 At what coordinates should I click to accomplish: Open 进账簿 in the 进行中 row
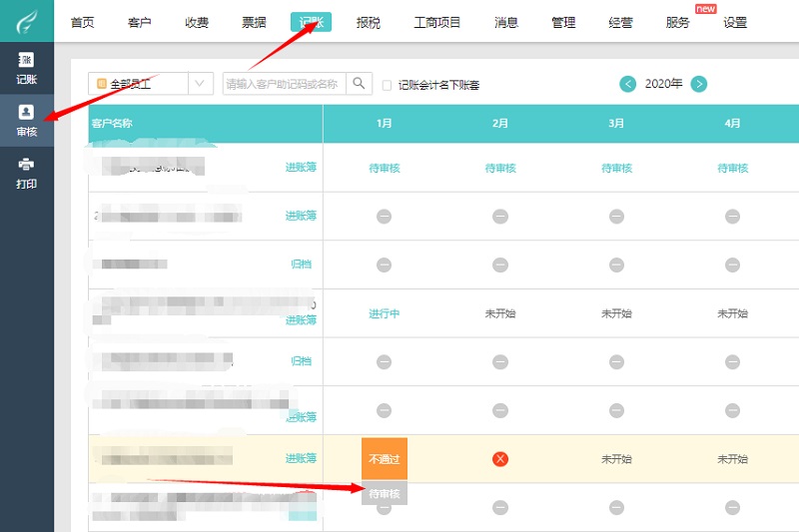[301, 319]
